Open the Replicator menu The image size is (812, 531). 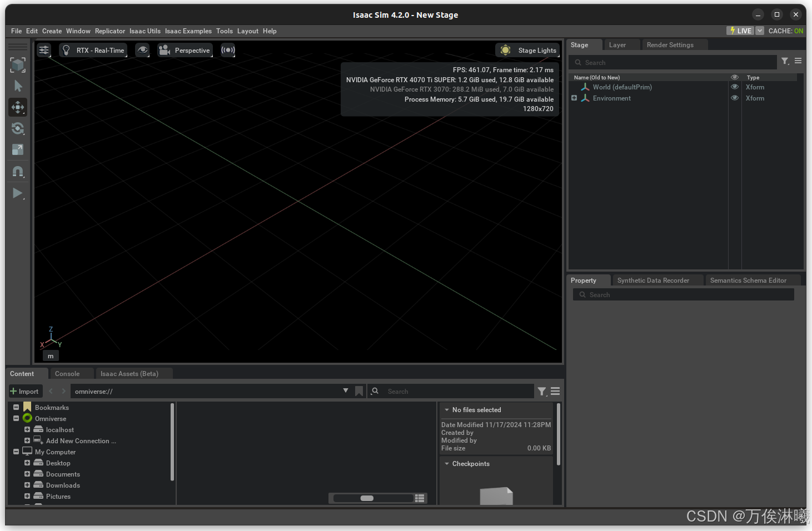pyautogui.click(x=110, y=31)
